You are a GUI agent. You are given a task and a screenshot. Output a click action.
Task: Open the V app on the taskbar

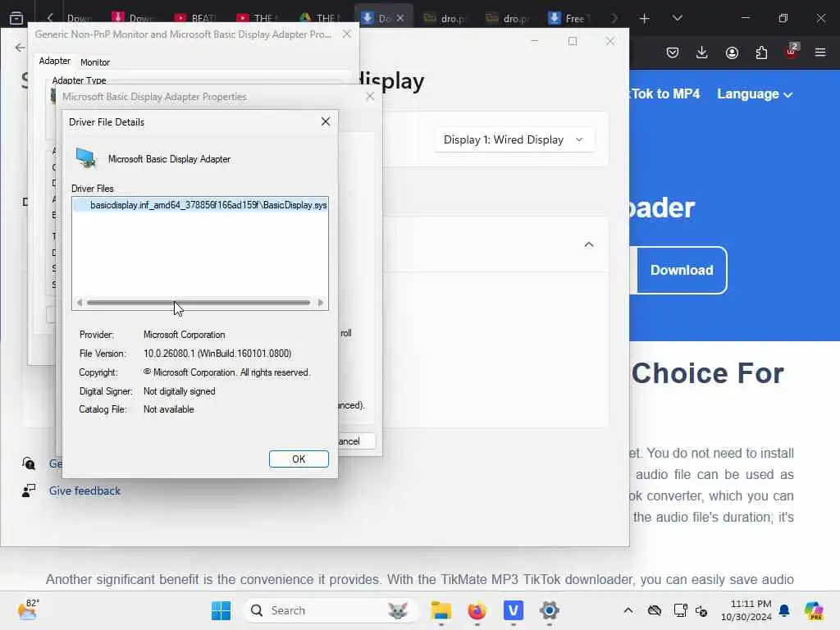tap(514, 610)
